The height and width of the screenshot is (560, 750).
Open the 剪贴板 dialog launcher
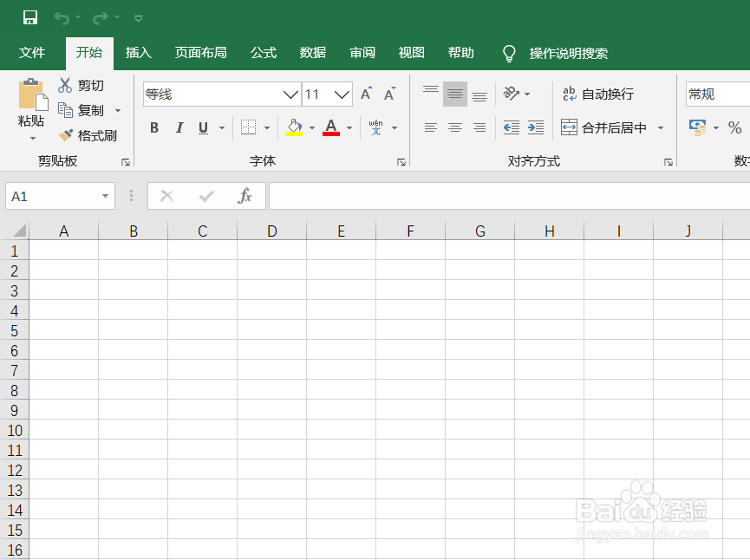point(126,163)
